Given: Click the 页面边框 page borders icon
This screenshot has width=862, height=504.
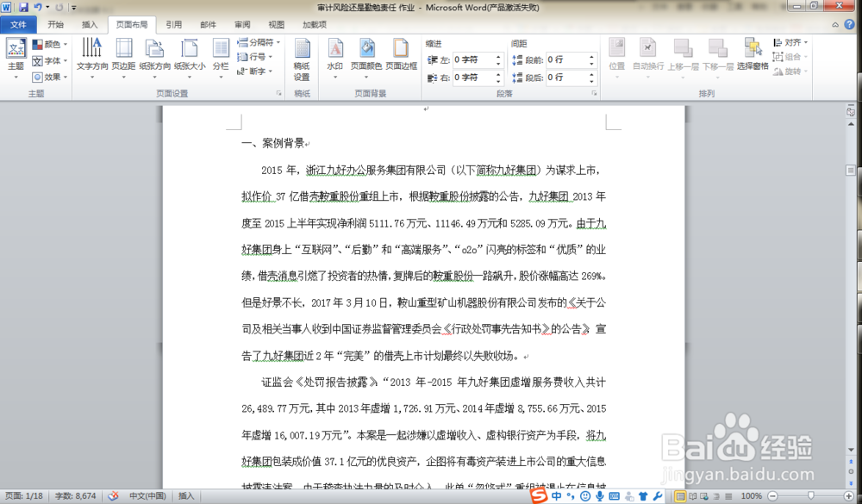Looking at the screenshot, I should [x=401, y=48].
